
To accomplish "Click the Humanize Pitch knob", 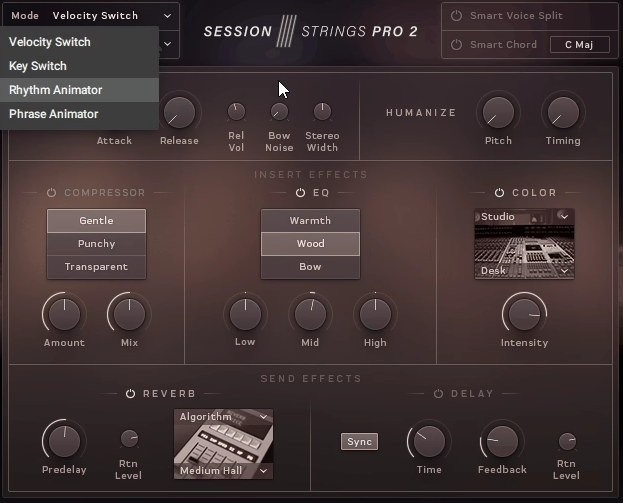I will (x=498, y=112).
